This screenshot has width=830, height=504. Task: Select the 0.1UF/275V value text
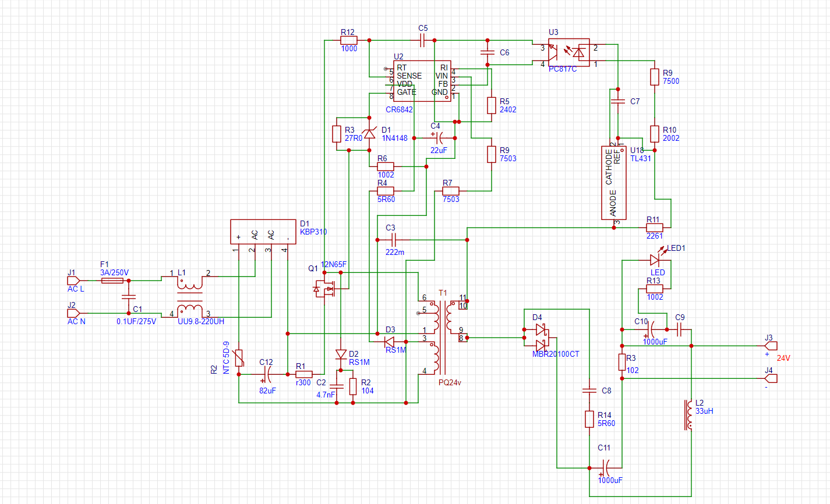(136, 321)
